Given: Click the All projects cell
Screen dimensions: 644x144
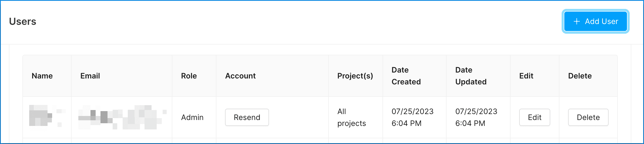Looking at the screenshot, I should (351, 118).
